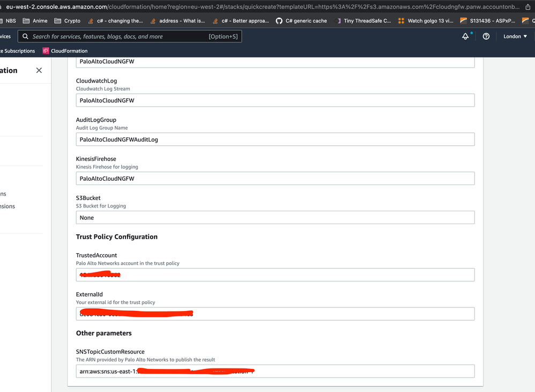Image resolution: width=535 pixels, height=392 pixels.
Task: Edit the ExternalId input field
Action: coord(276,314)
